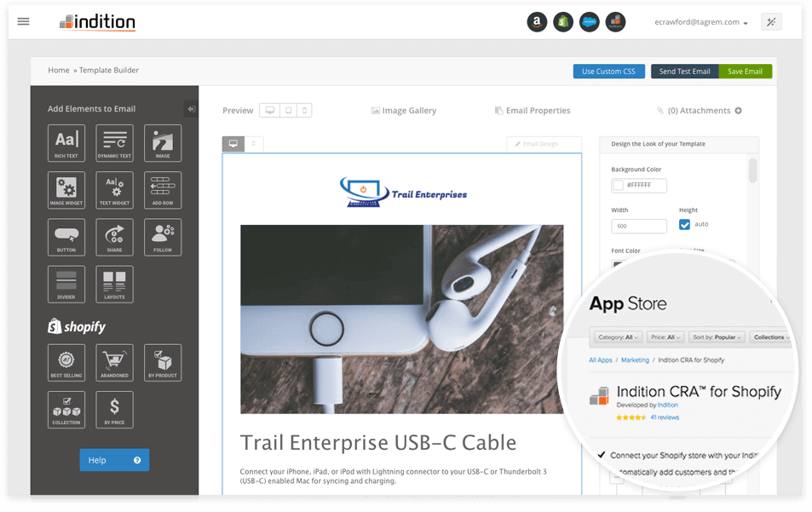812x512 pixels.
Task: Go to Home breadcrumb link
Action: click(59, 71)
